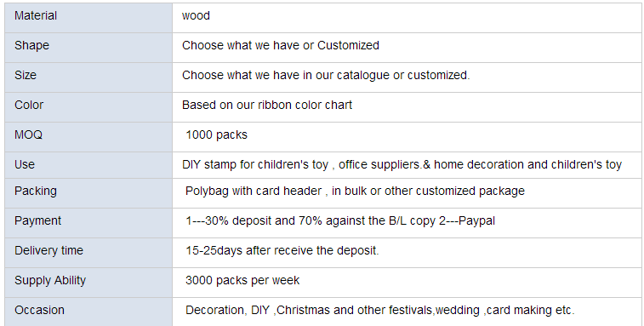The width and height of the screenshot is (644, 326).
Task: Select the 30% deposit payment terms text
Action: click(x=340, y=220)
